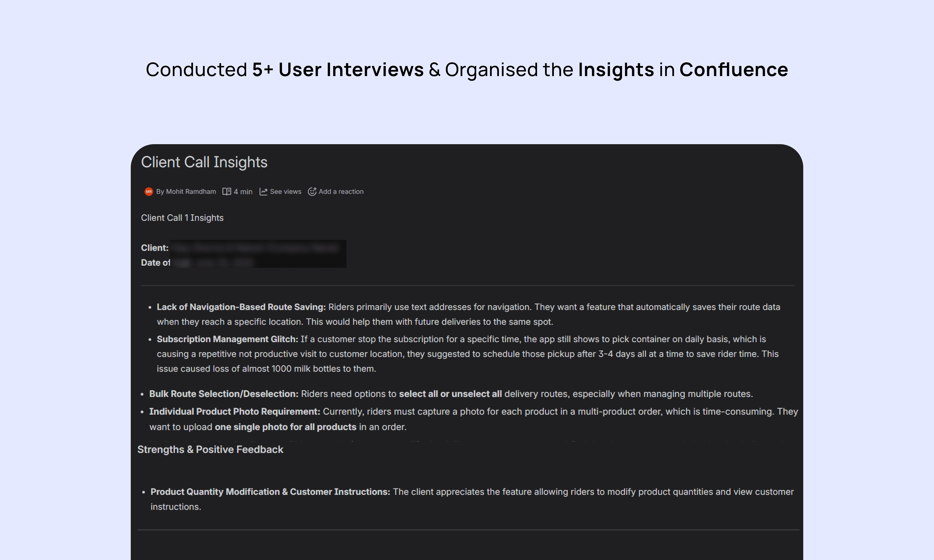
Task: Click the Strengths & Positive Feedback heading
Action: pos(210,449)
